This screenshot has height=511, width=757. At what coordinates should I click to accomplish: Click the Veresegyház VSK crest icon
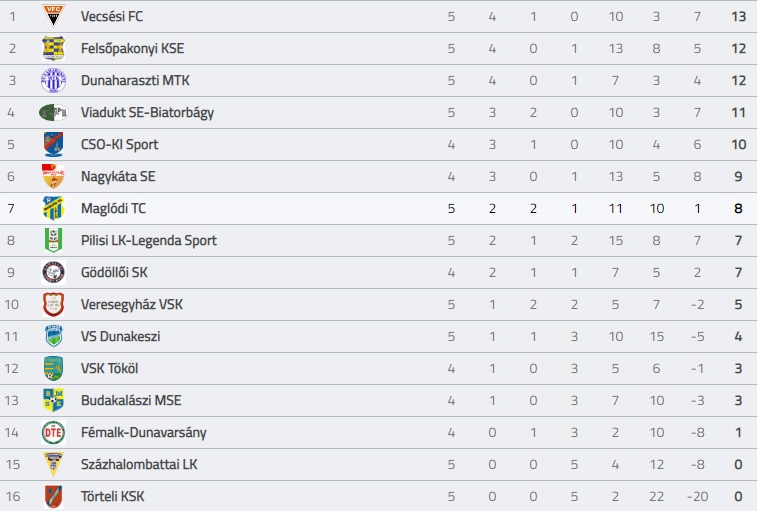click(x=53, y=304)
